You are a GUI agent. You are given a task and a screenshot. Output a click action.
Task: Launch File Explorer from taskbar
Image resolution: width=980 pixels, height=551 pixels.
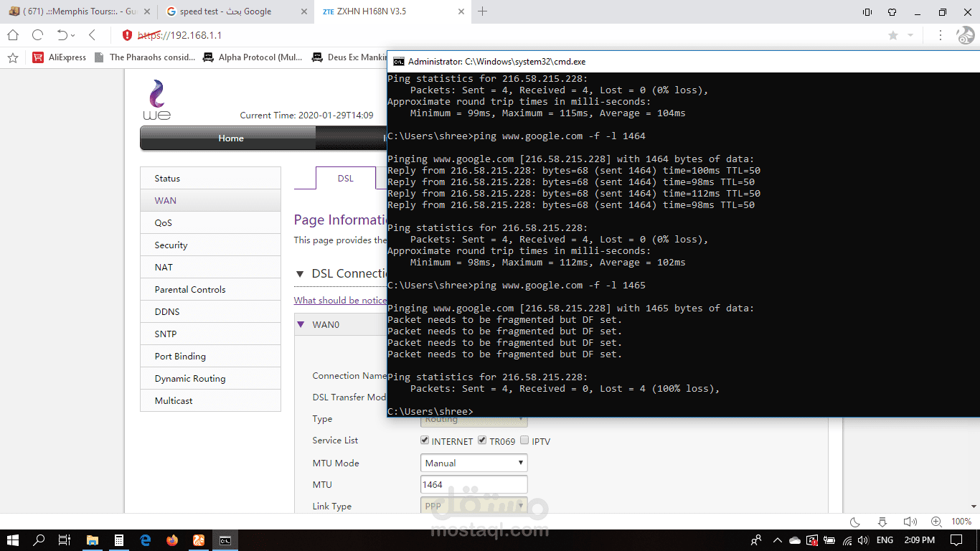(93, 540)
